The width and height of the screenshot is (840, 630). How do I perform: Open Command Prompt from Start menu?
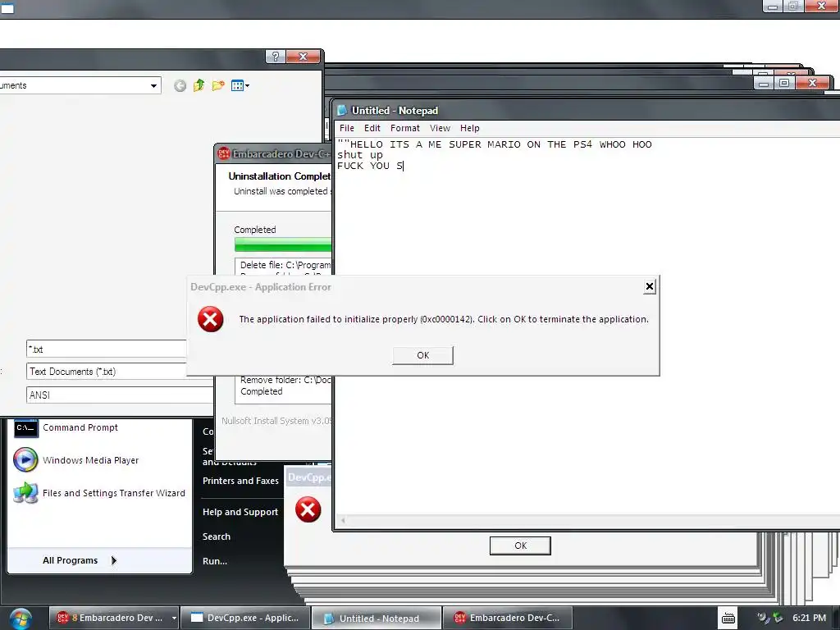tap(66, 427)
